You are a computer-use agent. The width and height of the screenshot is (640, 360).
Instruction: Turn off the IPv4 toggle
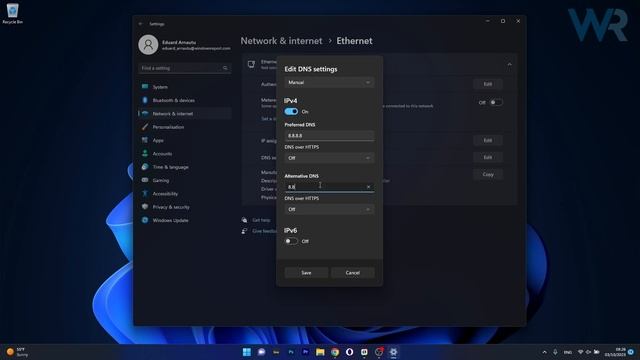(291, 111)
